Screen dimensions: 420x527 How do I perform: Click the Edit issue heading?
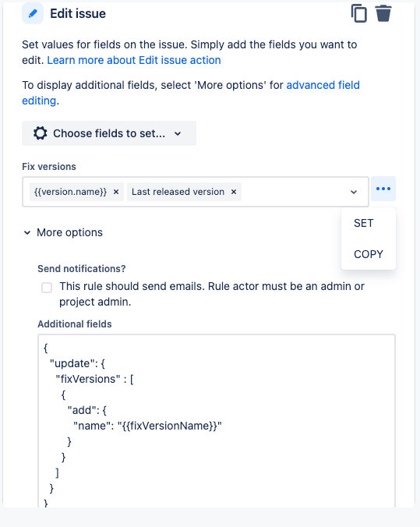click(x=78, y=13)
